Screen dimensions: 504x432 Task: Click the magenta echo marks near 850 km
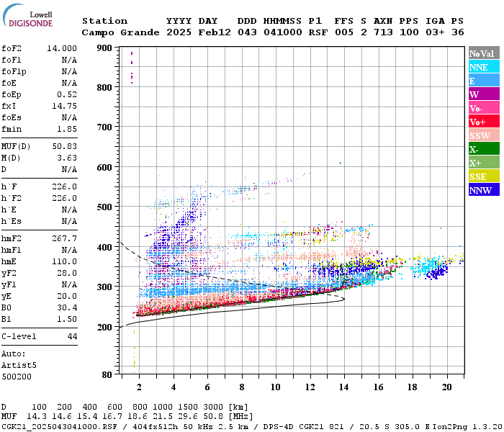click(x=132, y=68)
